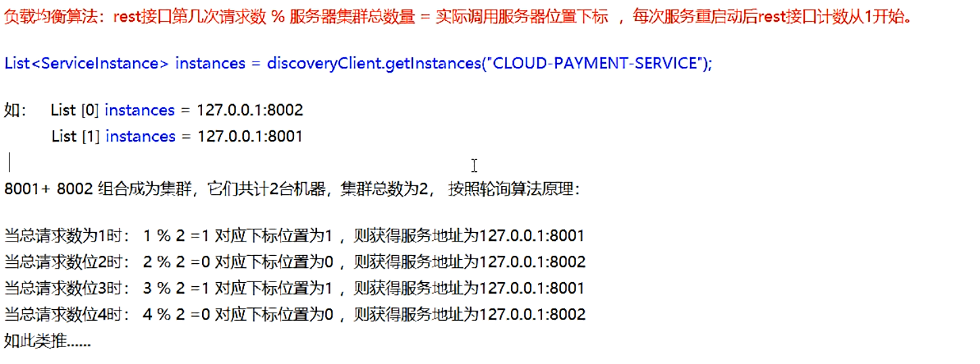Click the red phrase '实际调用服务器位置下标'

coord(521,17)
